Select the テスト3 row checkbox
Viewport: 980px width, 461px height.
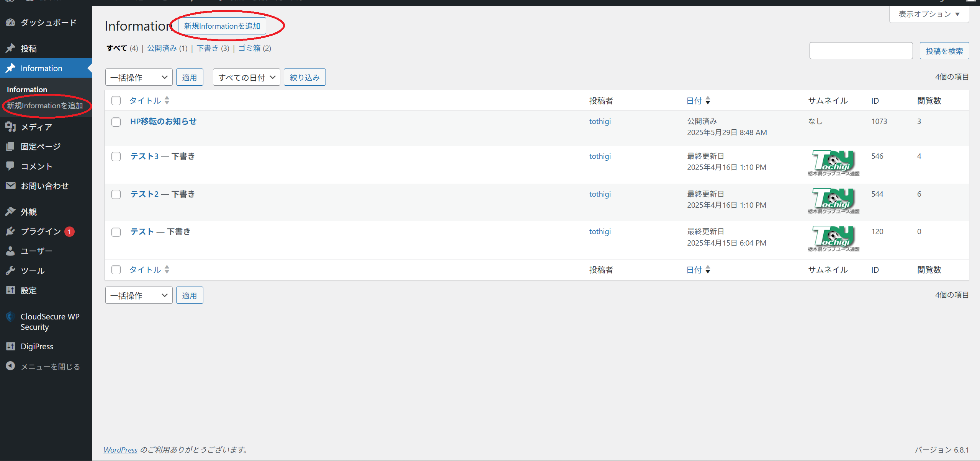point(116,156)
